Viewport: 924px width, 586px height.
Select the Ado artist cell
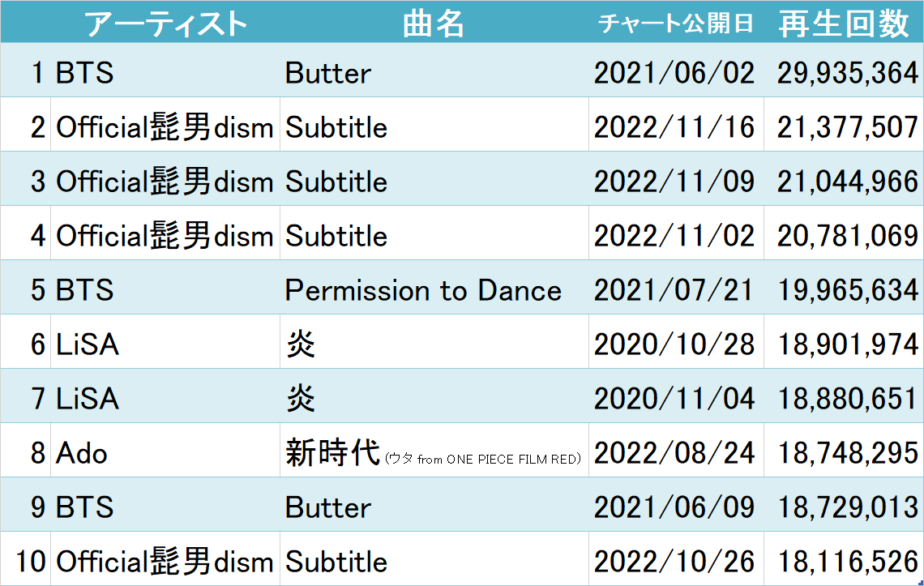coord(82,453)
